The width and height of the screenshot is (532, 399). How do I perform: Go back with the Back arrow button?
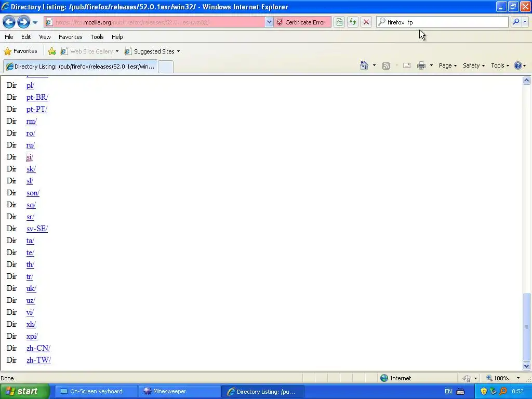coord(9,22)
